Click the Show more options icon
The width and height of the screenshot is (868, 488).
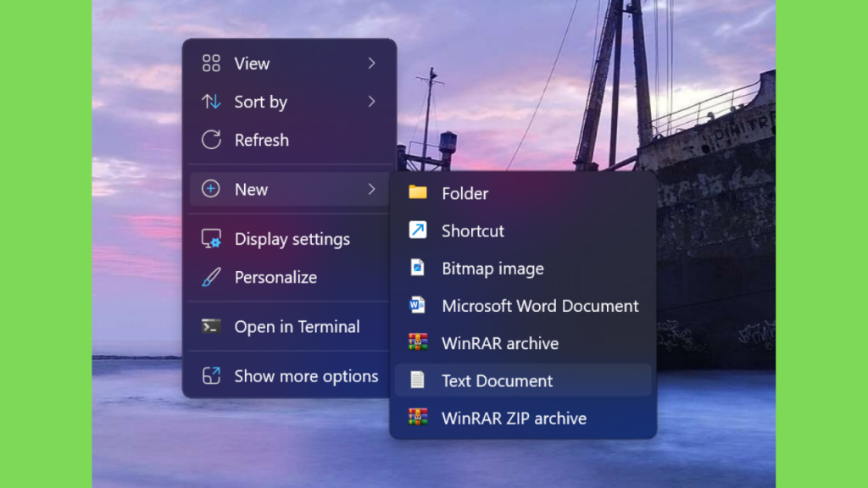[x=211, y=375]
